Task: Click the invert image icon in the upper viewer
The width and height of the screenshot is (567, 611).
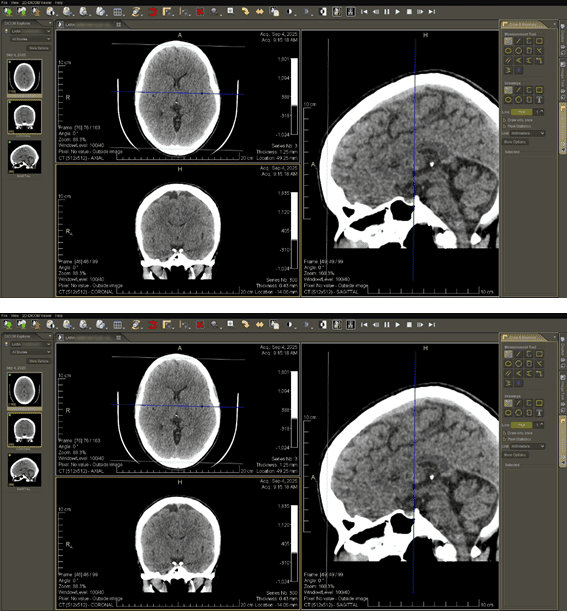Action: tap(323, 12)
